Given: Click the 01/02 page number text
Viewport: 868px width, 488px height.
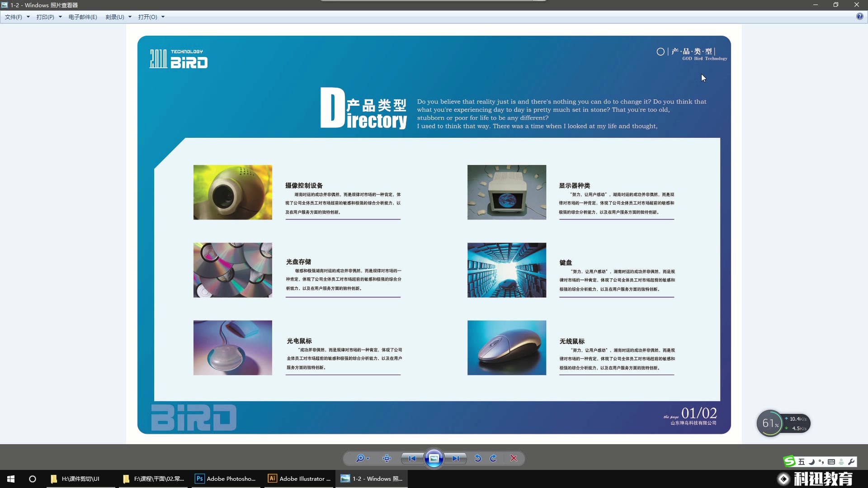Looking at the screenshot, I should click(x=699, y=413).
